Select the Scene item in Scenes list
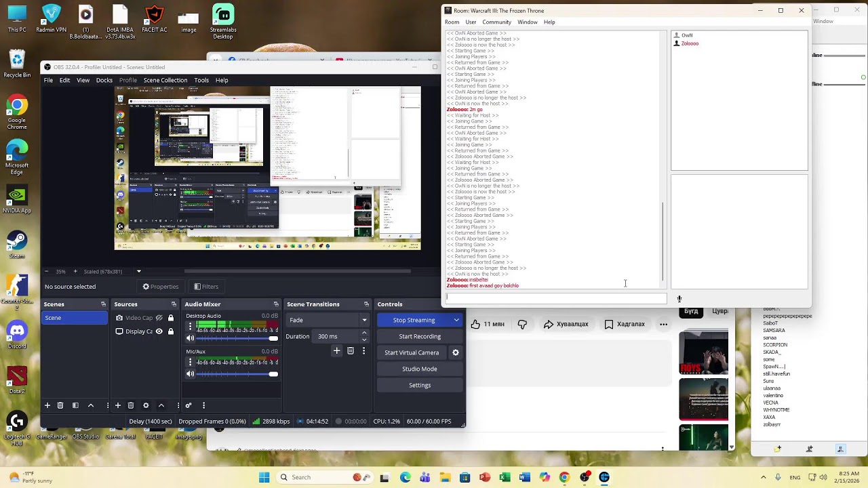Viewport: 868px width, 488px height. click(x=75, y=318)
